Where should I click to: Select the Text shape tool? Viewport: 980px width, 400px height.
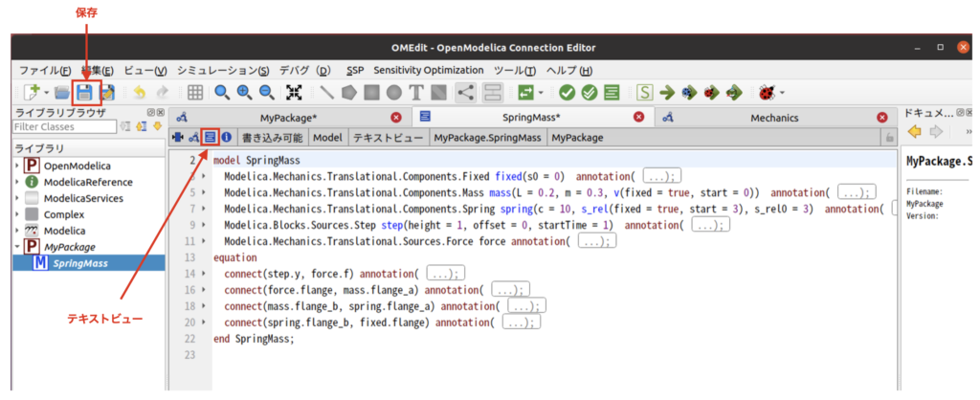pos(416,93)
